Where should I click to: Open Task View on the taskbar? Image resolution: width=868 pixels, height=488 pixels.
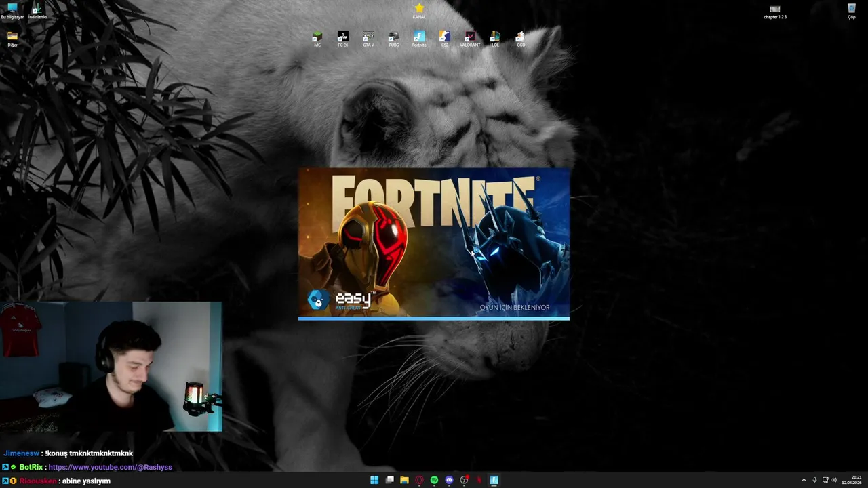tap(389, 480)
